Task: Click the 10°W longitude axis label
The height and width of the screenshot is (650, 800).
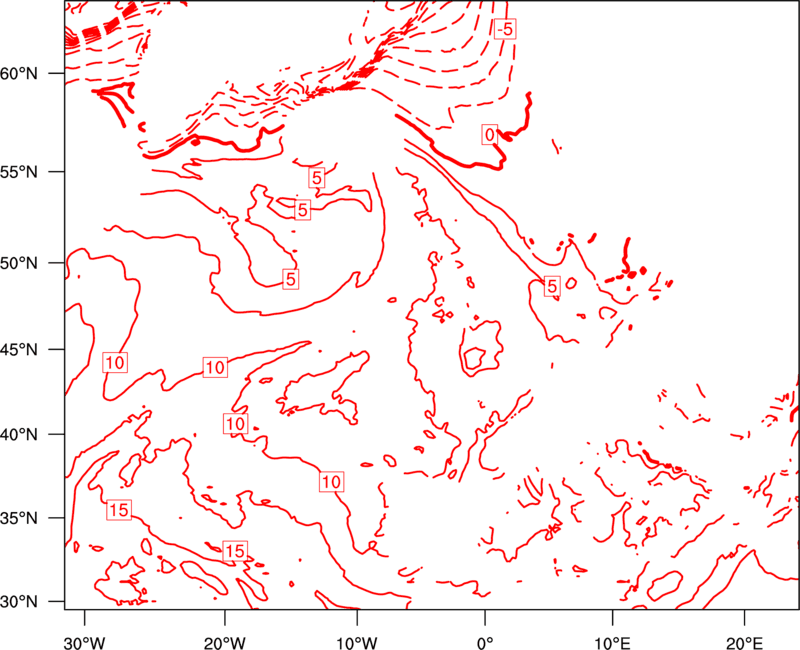Action: coord(357,642)
